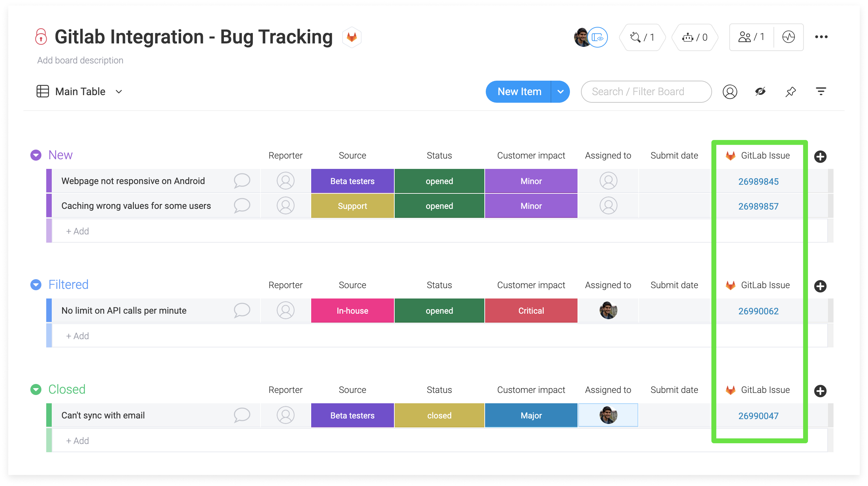Add a column to the Filtered group
The height and width of the screenshot is (486, 868).
pos(820,286)
